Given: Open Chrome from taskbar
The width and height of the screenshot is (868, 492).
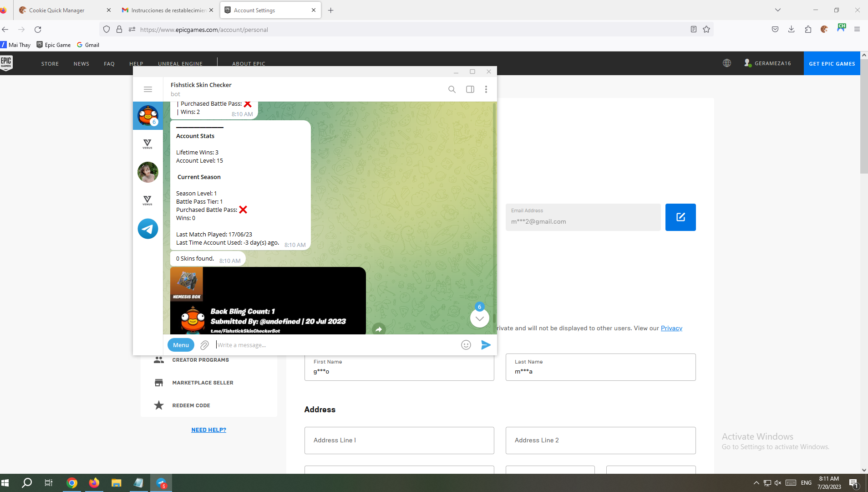Looking at the screenshot, I should pyautogui.click(x=72, y=483).
